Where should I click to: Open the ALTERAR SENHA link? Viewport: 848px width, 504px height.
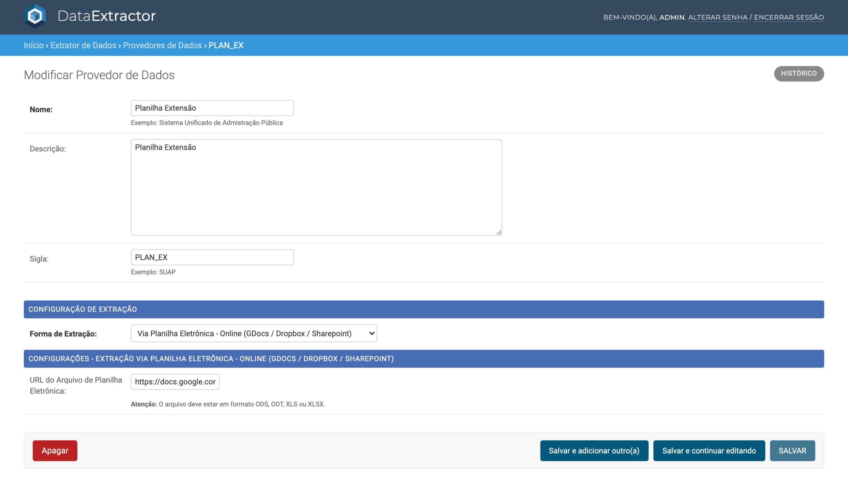tap(718, 17)
